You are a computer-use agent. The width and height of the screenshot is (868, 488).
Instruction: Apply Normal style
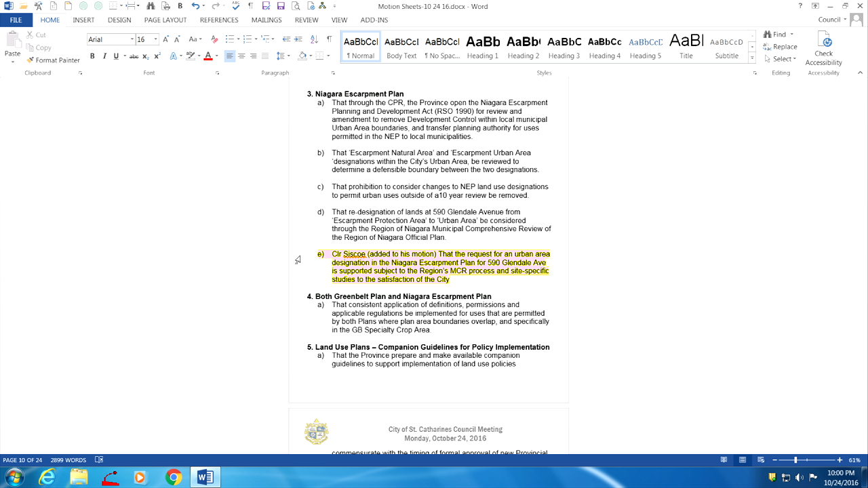(x=361, y=47)
